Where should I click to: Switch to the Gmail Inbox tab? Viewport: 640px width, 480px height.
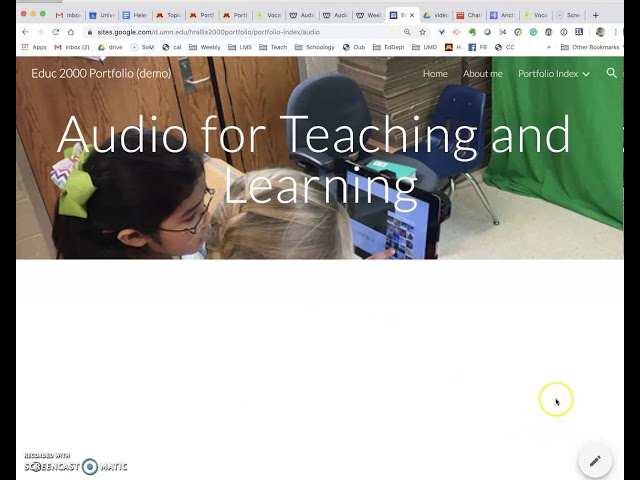[68, 15]
